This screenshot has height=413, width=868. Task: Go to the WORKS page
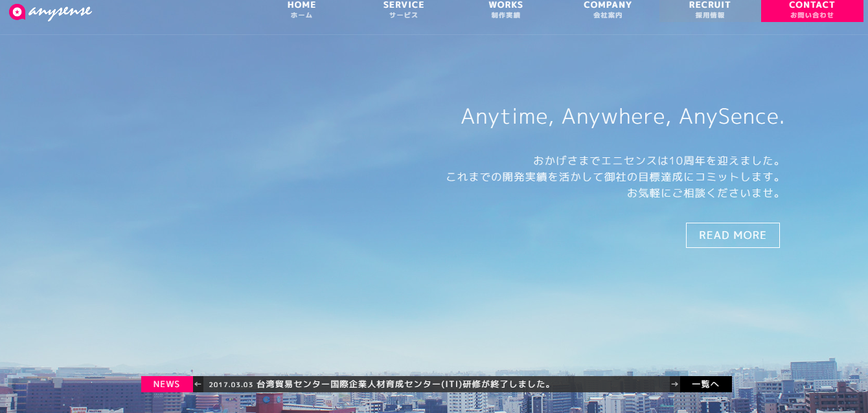click(506, 10)
